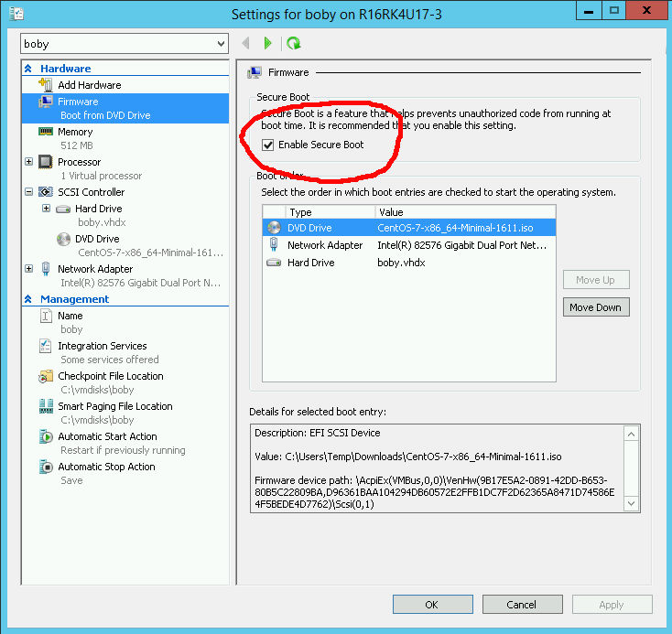Click the Move Up button
672x634 pixels.
(x=596, y=280)
